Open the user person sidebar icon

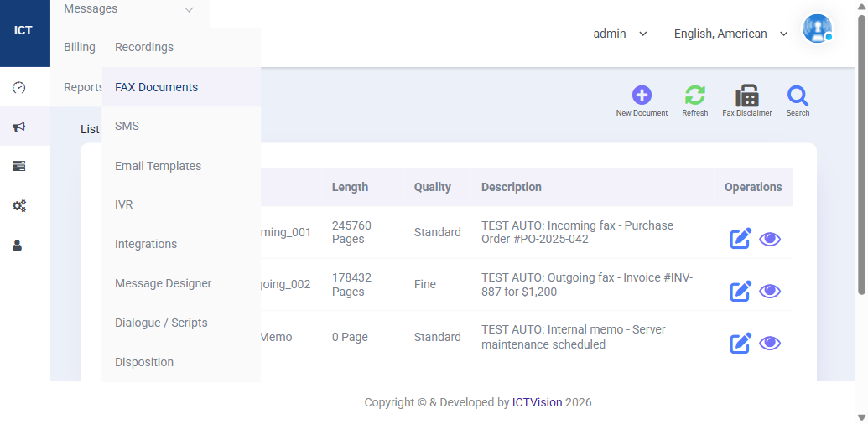17,246
